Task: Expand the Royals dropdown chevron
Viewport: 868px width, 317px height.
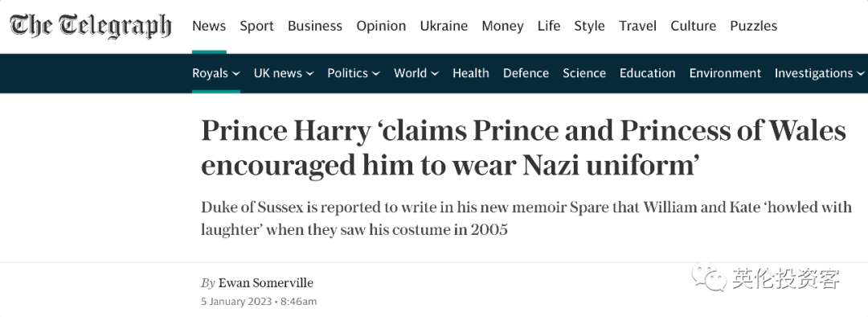Action: [x=236, y=73]
